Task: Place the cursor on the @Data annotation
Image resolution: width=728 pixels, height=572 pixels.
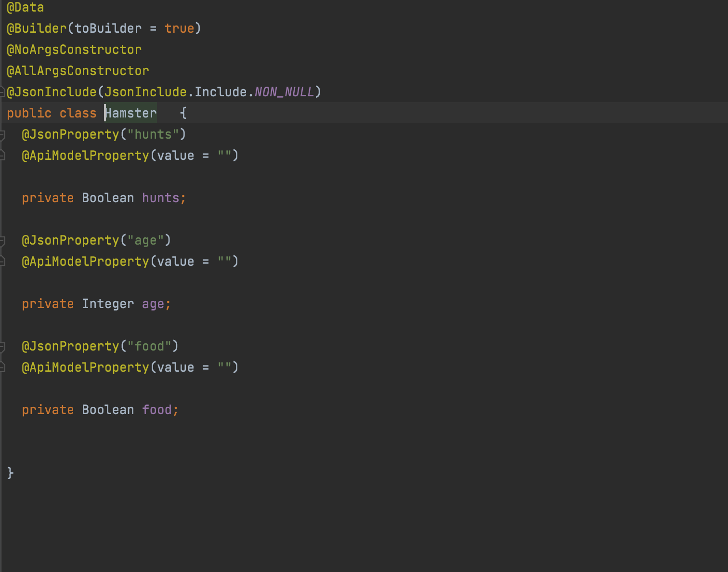Action: pyautogui.click(x=25, y=7)
